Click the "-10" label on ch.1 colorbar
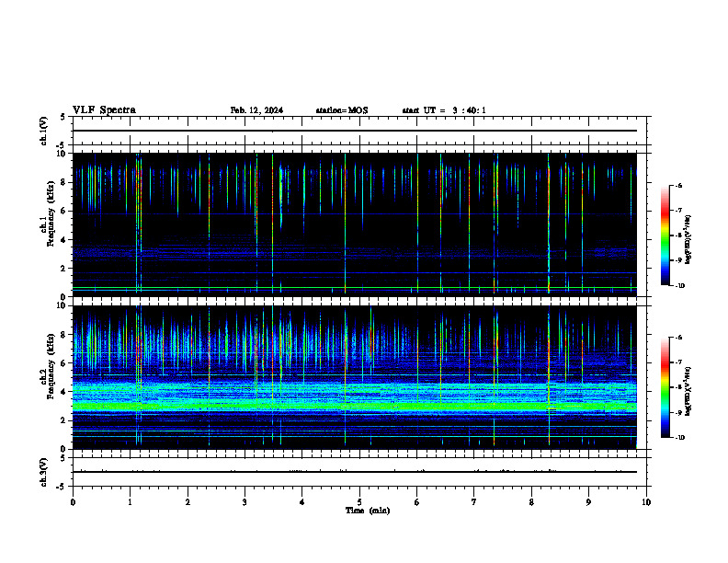Image resolution: width=728 pixels, height=563 pixels. click(679, 285)
